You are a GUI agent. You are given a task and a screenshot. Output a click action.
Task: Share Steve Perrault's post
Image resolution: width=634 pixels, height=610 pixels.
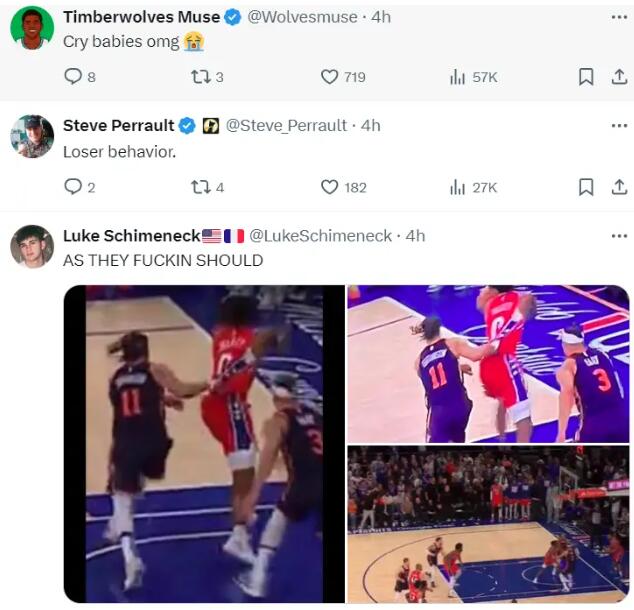pyautogui.click(x=618, y=187)
